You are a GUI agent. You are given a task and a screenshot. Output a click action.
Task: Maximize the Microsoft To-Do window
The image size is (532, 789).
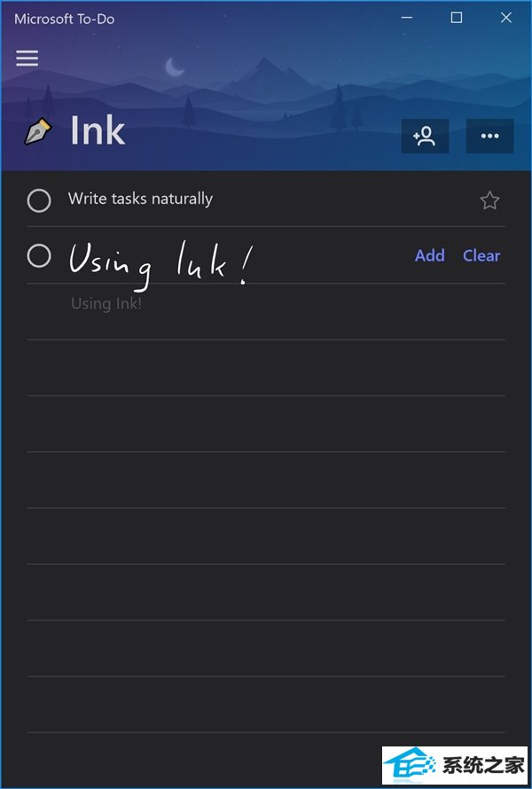(x=457, y=18)
